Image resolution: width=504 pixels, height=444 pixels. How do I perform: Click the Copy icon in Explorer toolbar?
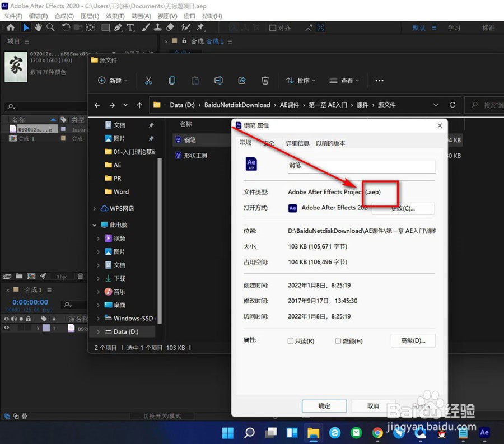tap(172, 80)
